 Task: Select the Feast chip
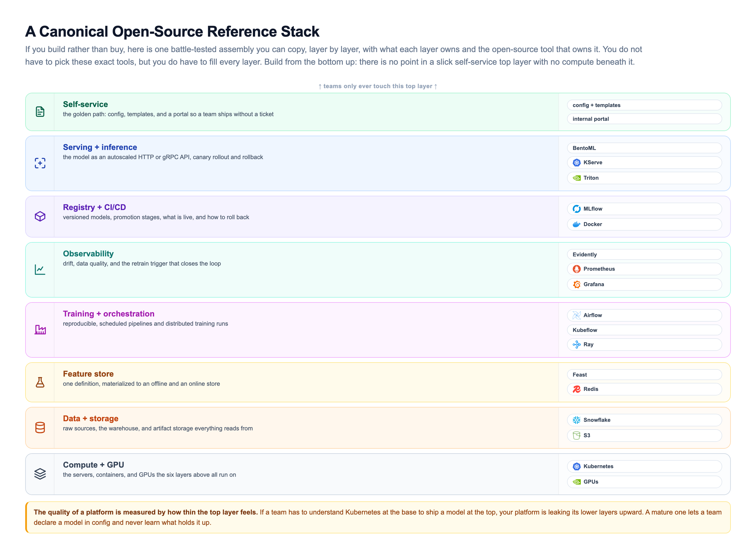(x=644, y=375)
